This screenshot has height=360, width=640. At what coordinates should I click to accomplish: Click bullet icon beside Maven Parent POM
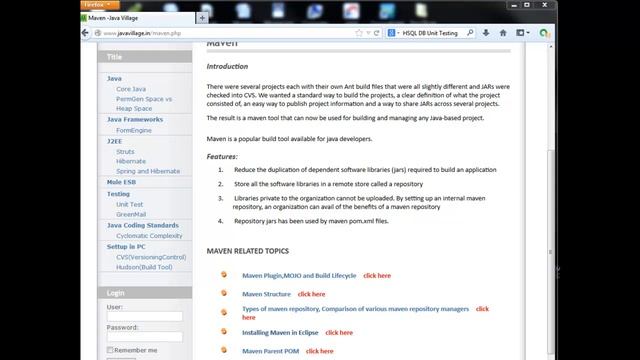(224, 350)
